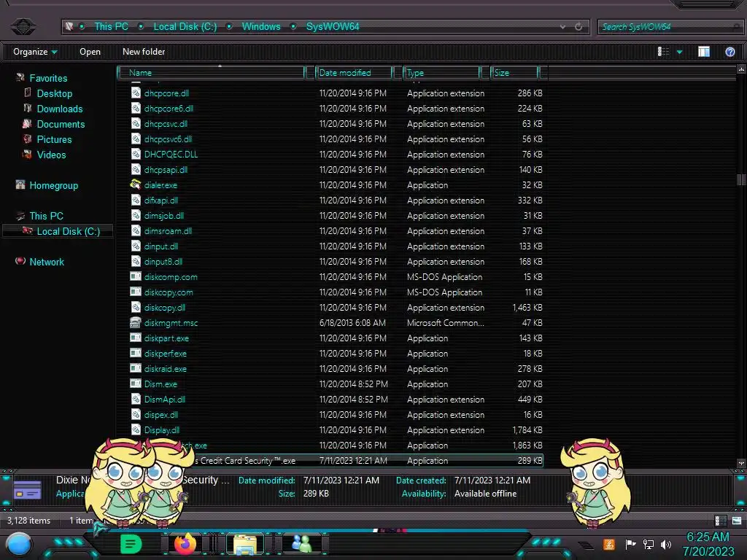Select the dinput8.dll file name

pos(163,262)
